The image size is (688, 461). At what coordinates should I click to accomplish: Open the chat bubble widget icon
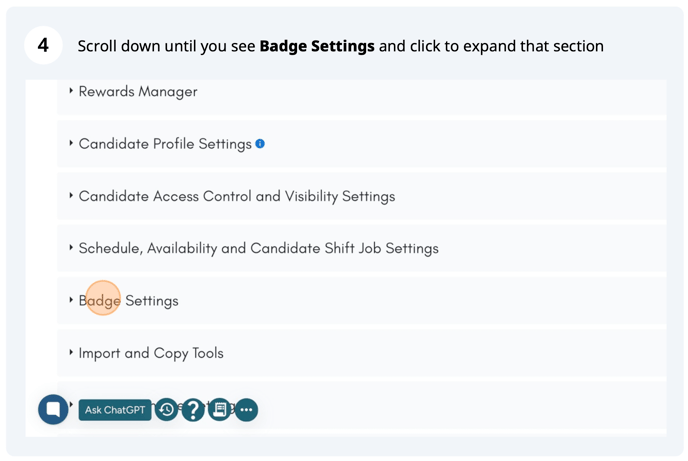53,409
